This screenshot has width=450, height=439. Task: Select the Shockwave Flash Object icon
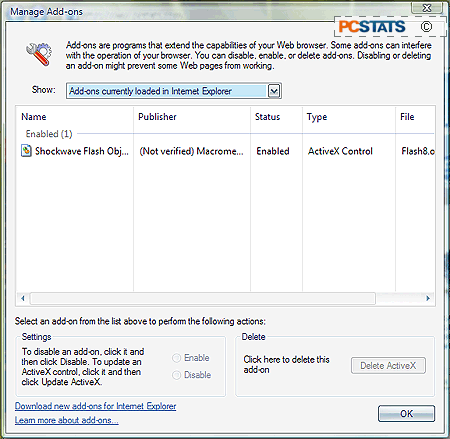pyautogui.click(x=26, y=151)
